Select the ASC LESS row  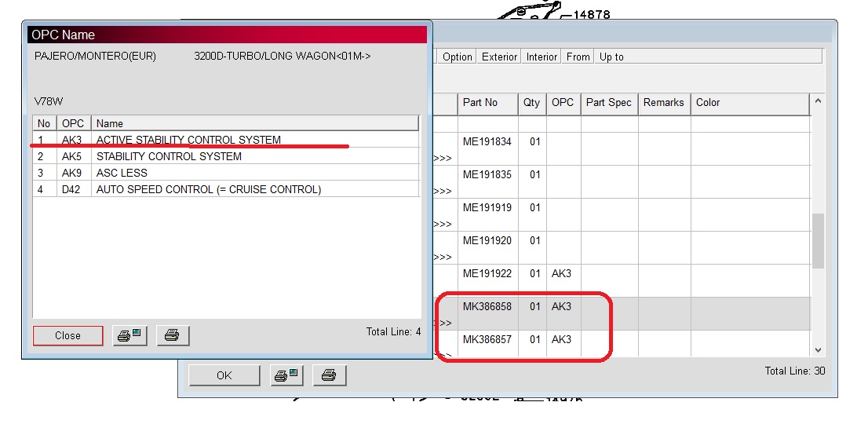(x=226, y=173)
